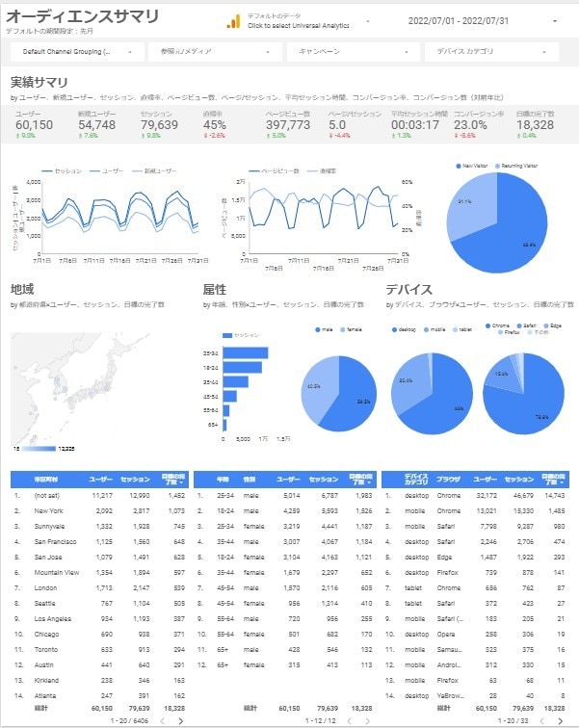Click the desktop Firefox device table row
Viewport: 579px width, 728px height.
[x=475, y=572]
